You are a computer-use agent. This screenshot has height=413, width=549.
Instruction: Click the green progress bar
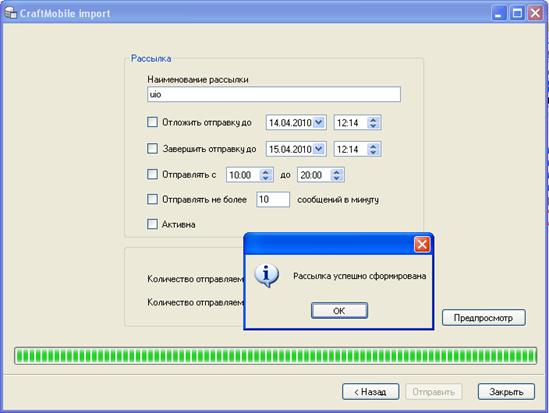click(x=275, y=356)
